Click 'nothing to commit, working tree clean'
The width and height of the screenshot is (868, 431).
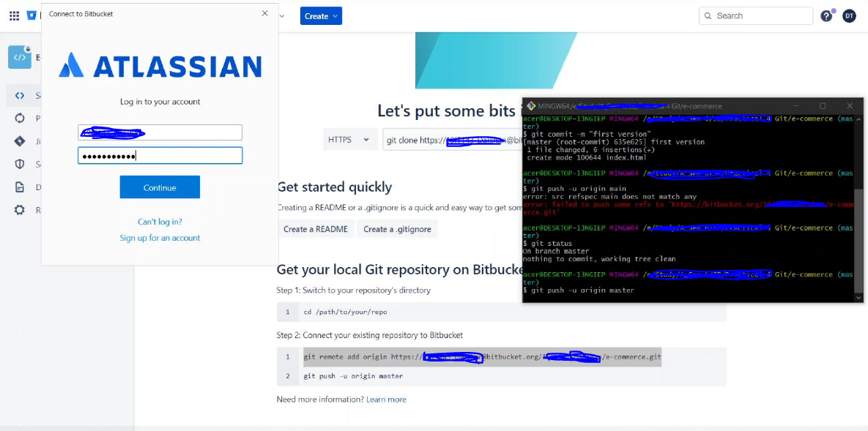[x=599, y=259]
